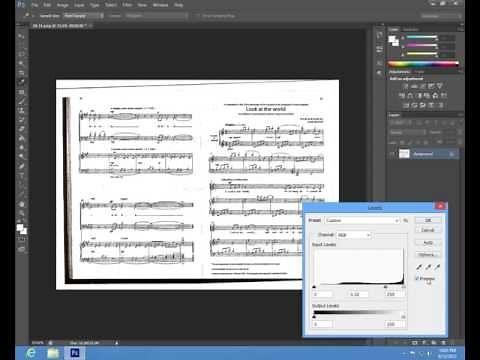
Task: Select the Clone Stamp tool
Action: 21,110
